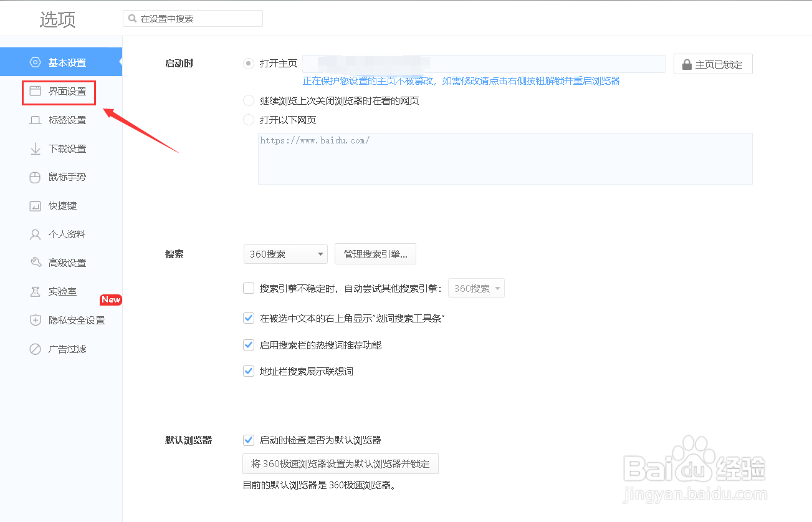
Task: Open the 快捷键 settings section
Action: click(x=57, y=206)
